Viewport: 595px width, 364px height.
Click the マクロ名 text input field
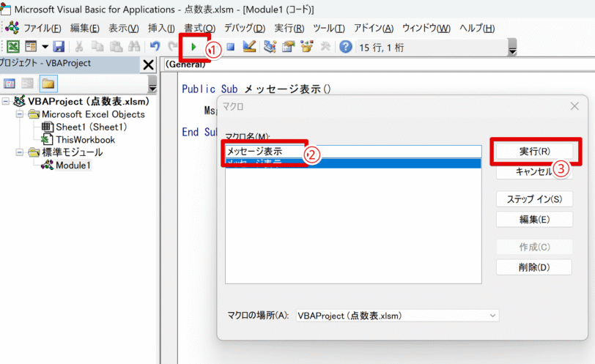[352, 152]
